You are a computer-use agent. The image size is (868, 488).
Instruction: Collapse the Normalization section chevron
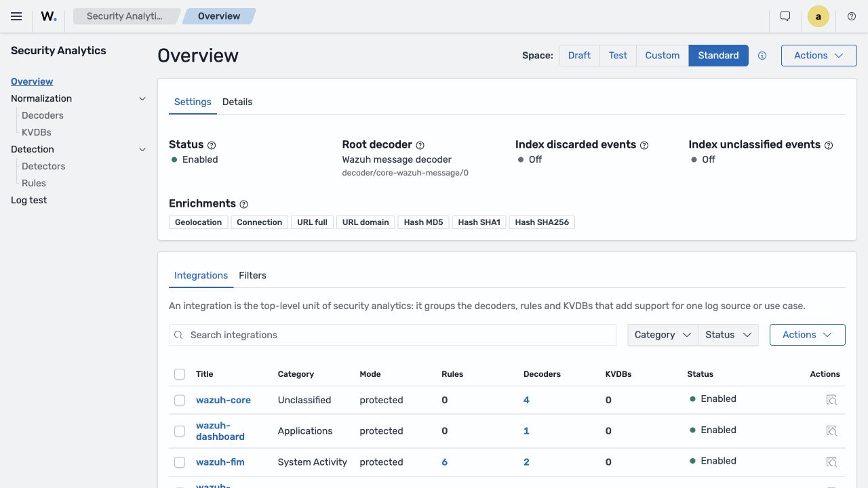pyautogui.click(x=142, y=99)
